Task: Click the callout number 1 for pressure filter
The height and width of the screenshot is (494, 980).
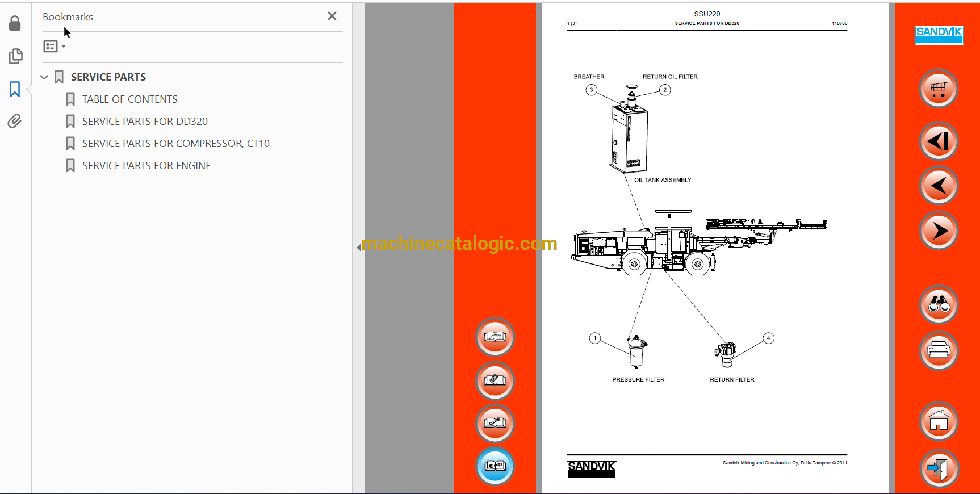Action: [595, 338]
